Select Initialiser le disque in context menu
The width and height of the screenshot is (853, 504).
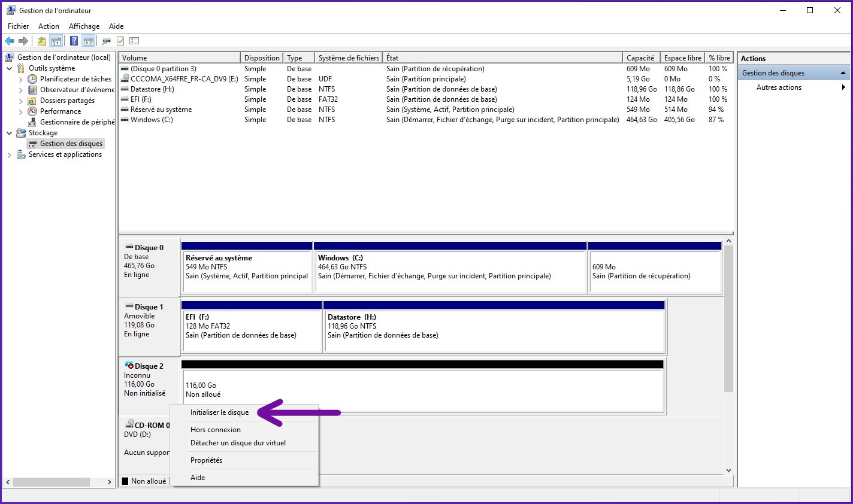click(219, 412)
